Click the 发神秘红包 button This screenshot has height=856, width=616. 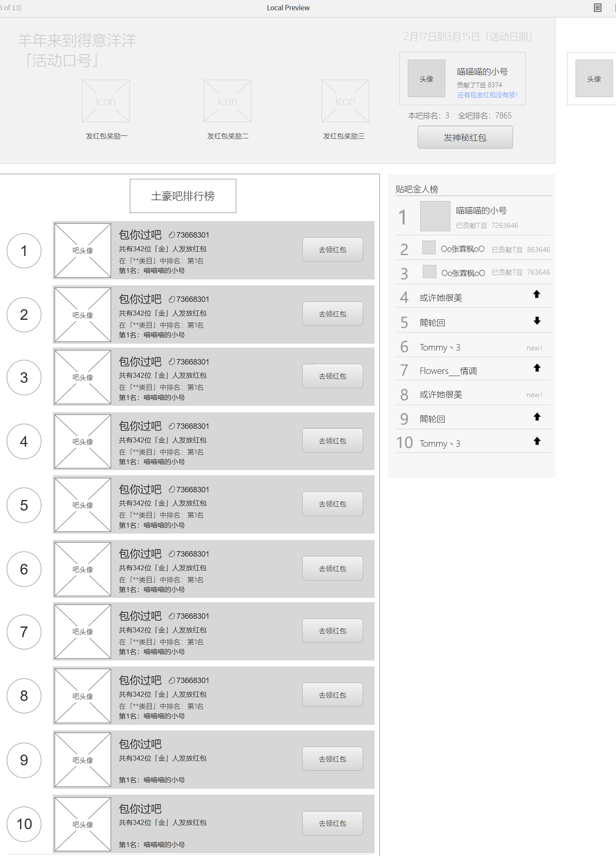[x=465, y=137]
